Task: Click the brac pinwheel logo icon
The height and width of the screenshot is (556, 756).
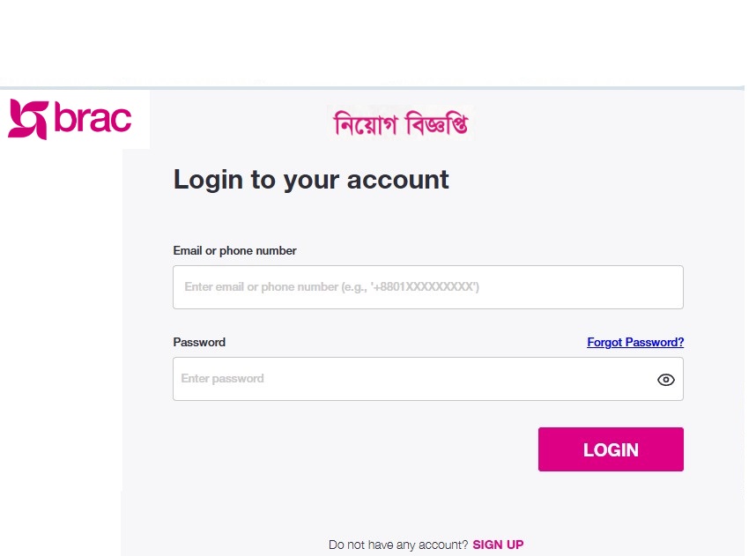Action: [x=27, y=119]
